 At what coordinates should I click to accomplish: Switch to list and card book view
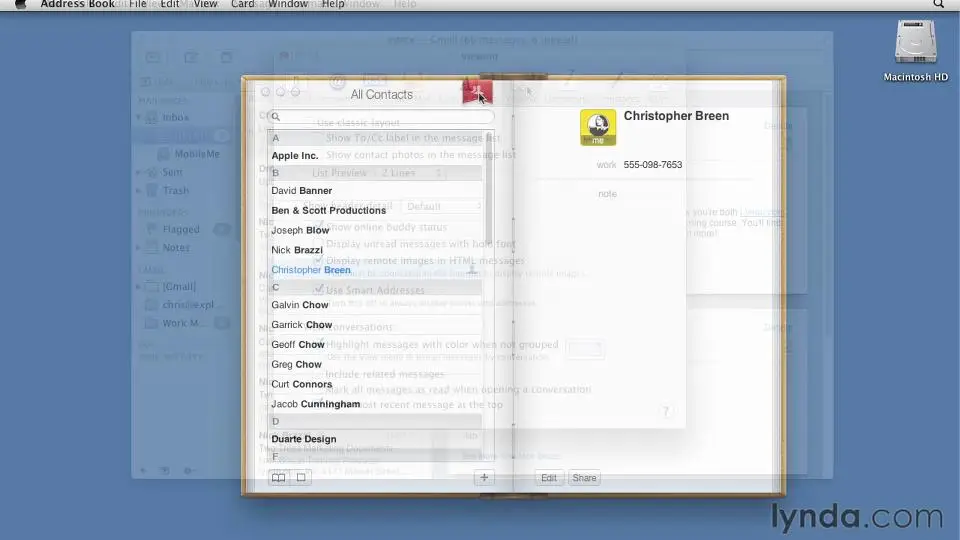279,478
